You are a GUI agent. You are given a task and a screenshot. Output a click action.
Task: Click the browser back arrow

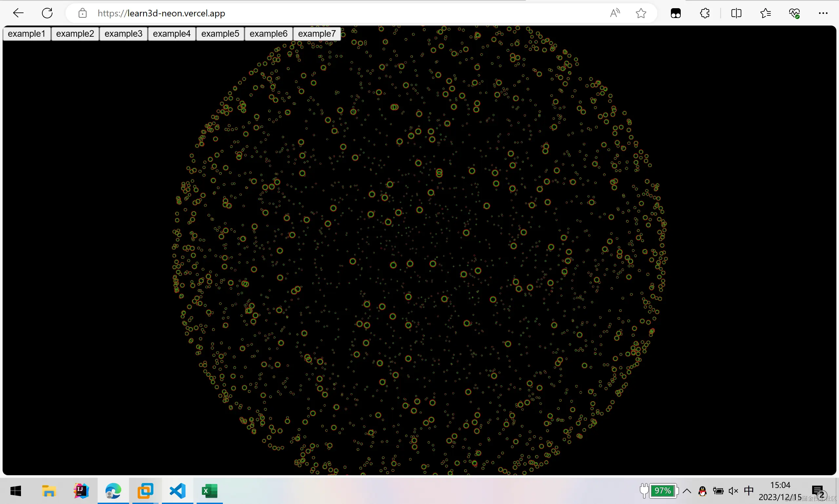(18, 13)
